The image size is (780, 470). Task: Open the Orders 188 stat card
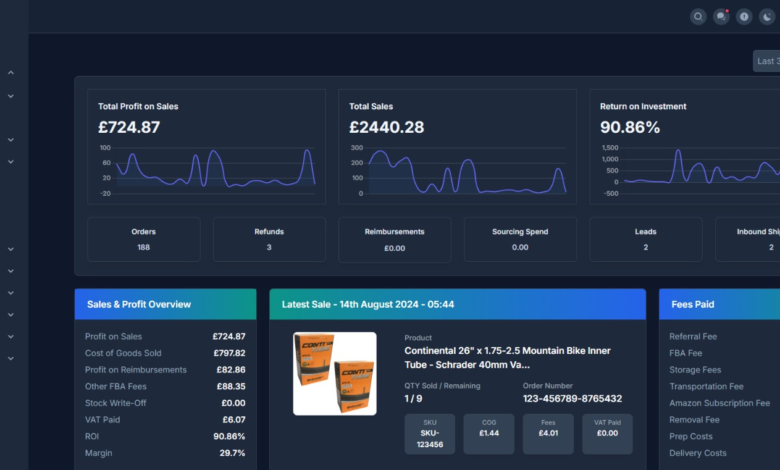144,239
